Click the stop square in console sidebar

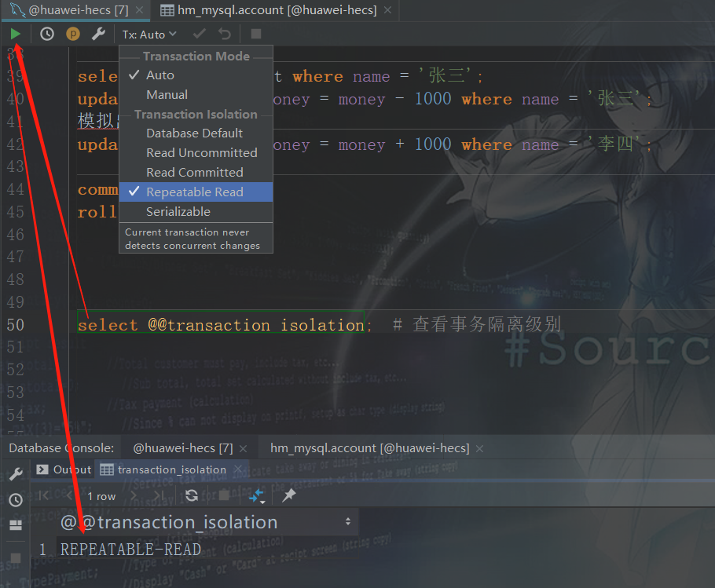(16, 558)
